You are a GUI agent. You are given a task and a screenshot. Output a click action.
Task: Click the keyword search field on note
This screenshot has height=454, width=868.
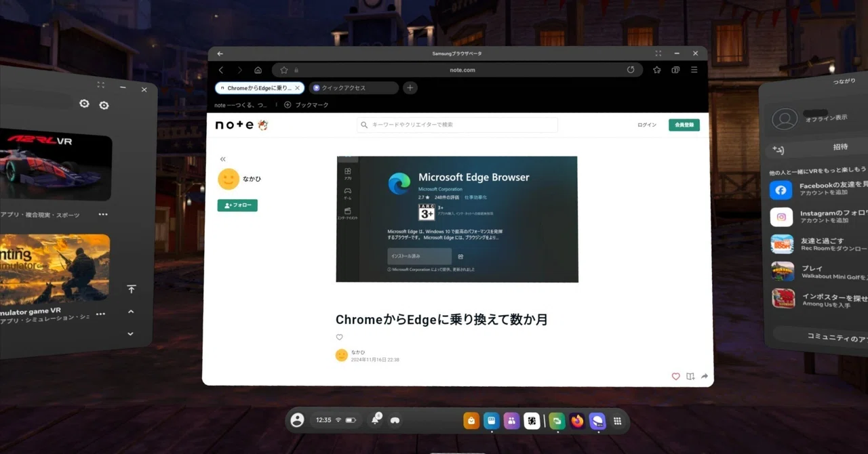[457, 125]
